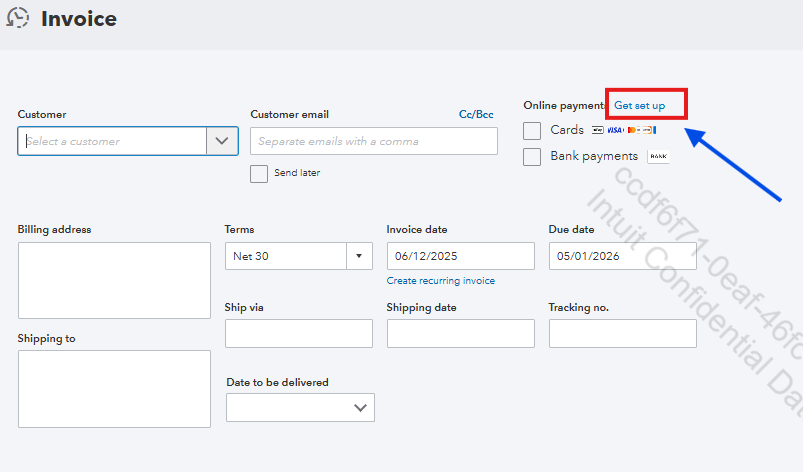Click the Visa card logo
Viewport: 803px width, 472px height.
tap(615, 130)
